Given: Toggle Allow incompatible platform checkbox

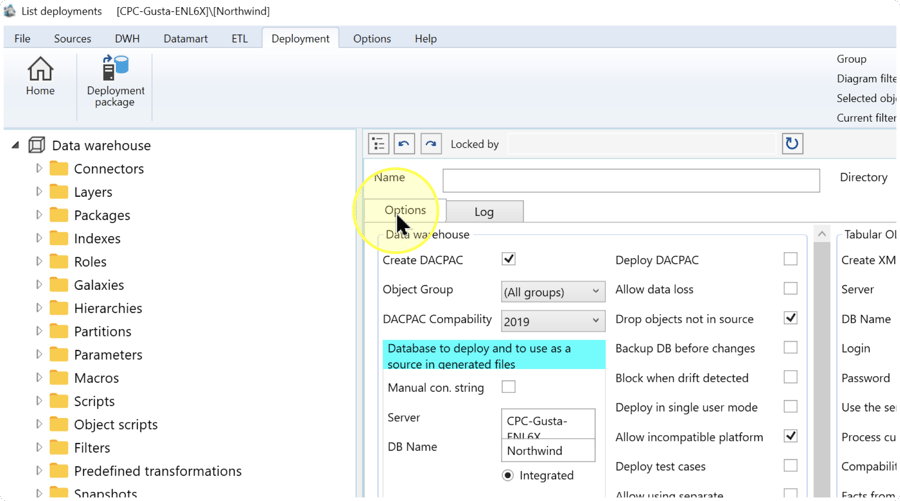Looking at the screenshot, I should [790, 436].
